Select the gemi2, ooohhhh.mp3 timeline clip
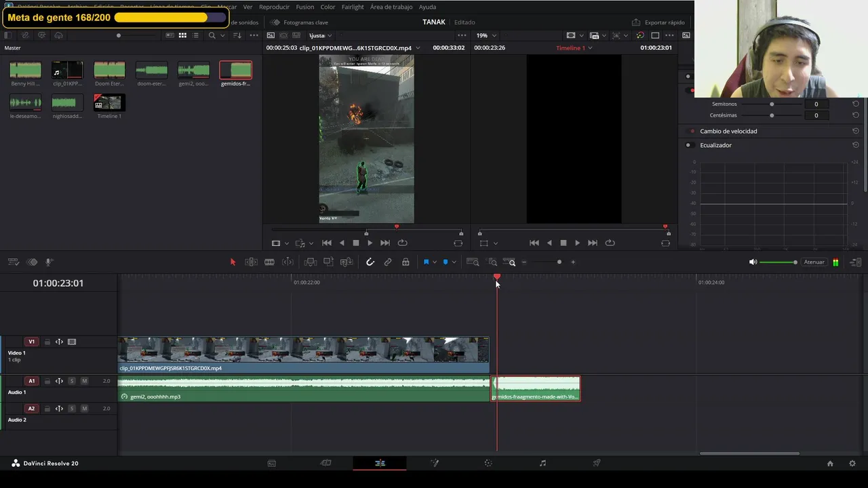This screenshot has width=868, height=488. (304, 389)
